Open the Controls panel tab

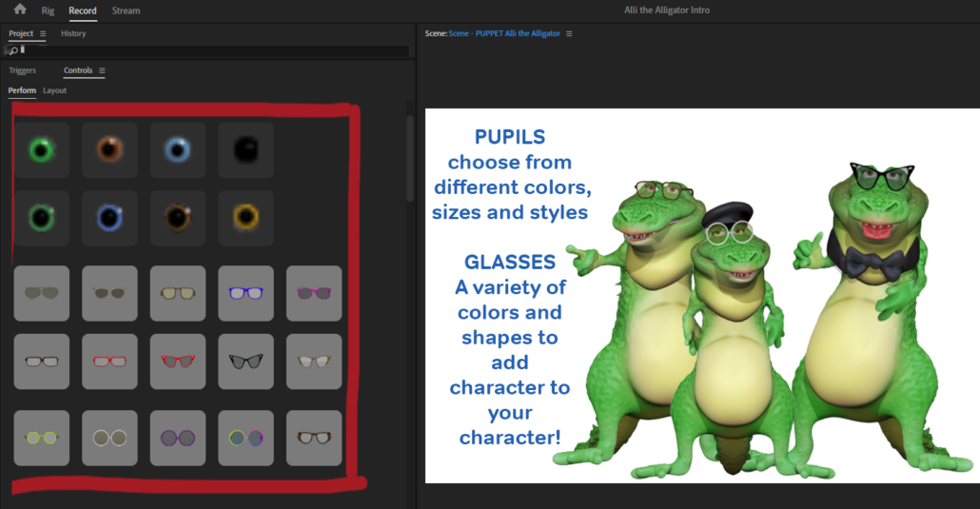(x=78, y=70)
